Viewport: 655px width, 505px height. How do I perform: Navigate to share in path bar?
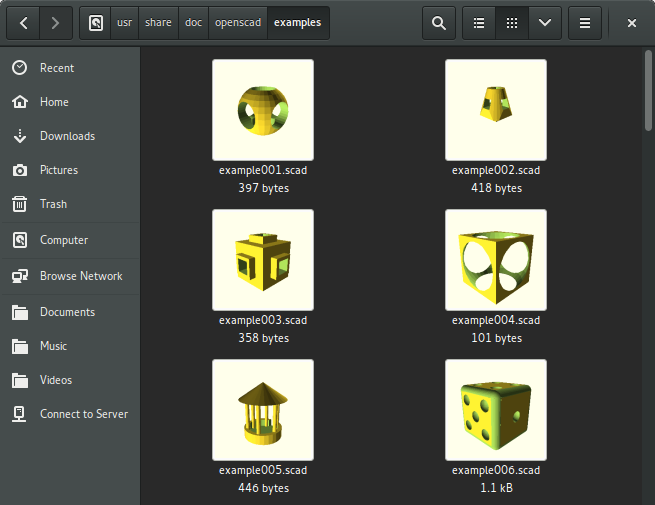pyautogui.click(x=158, y=23)
